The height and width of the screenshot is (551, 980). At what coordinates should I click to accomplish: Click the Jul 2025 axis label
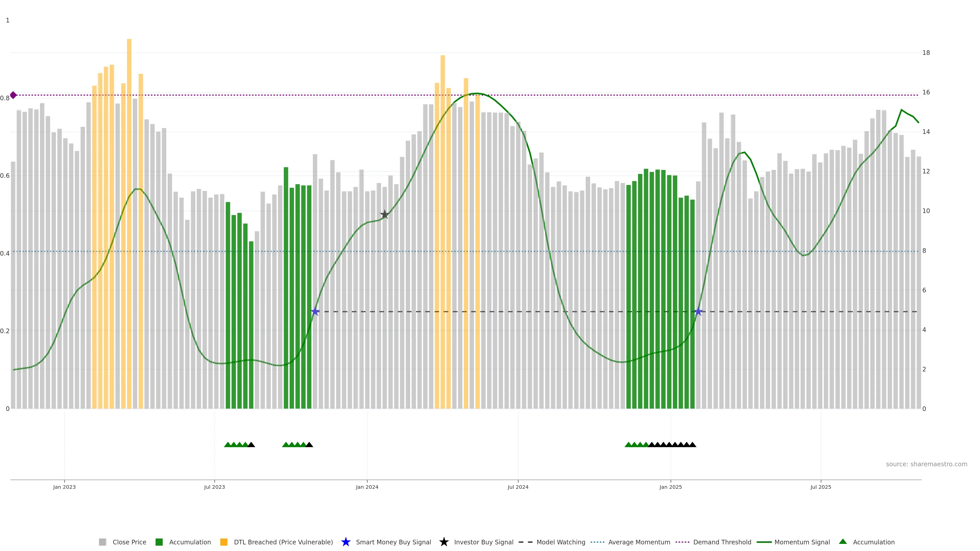[820, 487]
